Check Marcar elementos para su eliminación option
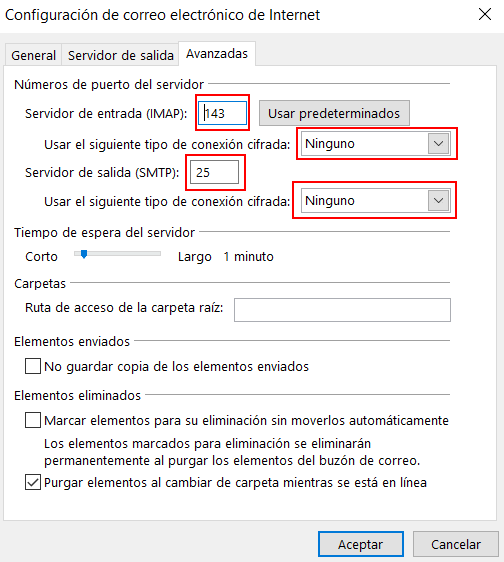Image resolution: width=504 pixels, height=562 pixels. coord(33,420)
